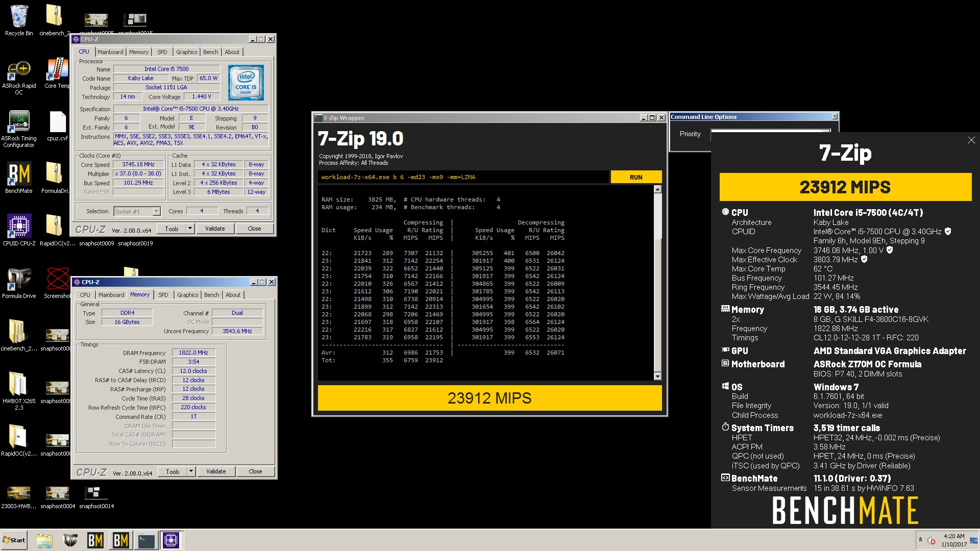Click the DRAM Frequency value 1822.0 MHz
Viewport: 980px width, 551px height.
[193, 353]
